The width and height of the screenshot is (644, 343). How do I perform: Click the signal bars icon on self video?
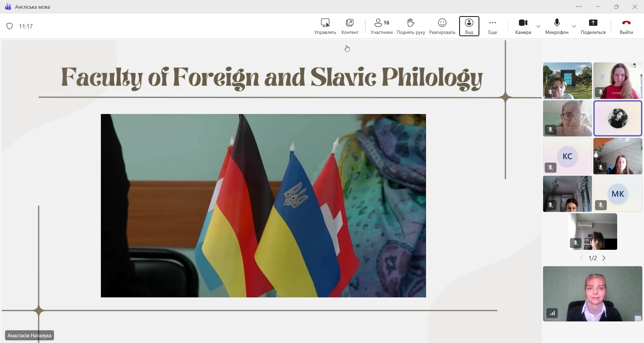coord(552,313)
